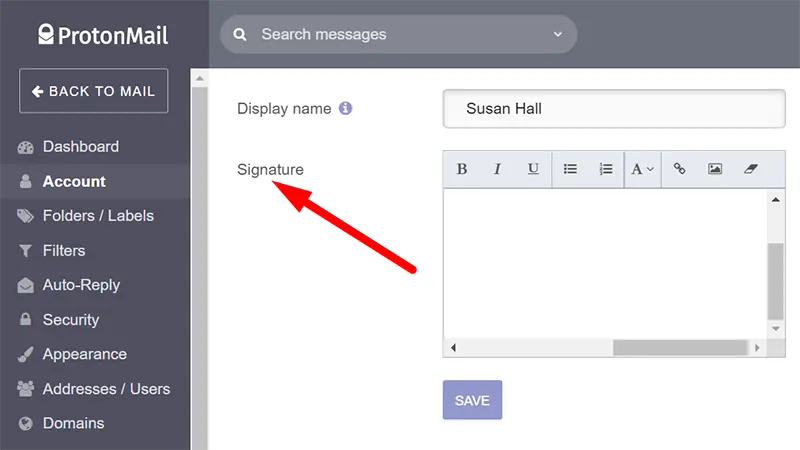Click inside the signature text area
This screenshot has width=800, height=450.
point(605,263)
